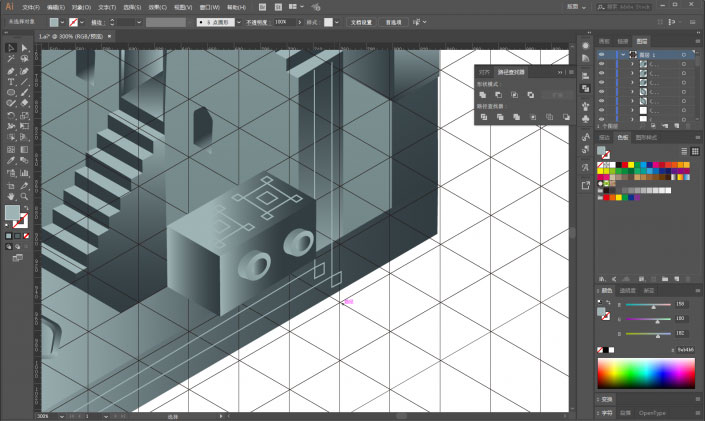Pick the Line Segment tool
The height and width of the screenshot is (421, 705).
(24, 82)
